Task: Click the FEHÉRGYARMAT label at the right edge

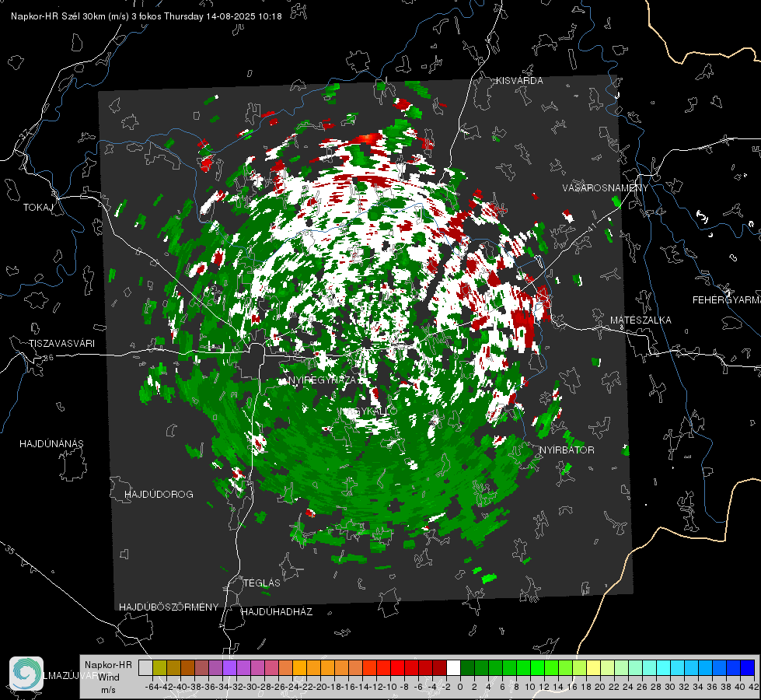Action: [x=727, y=300]
